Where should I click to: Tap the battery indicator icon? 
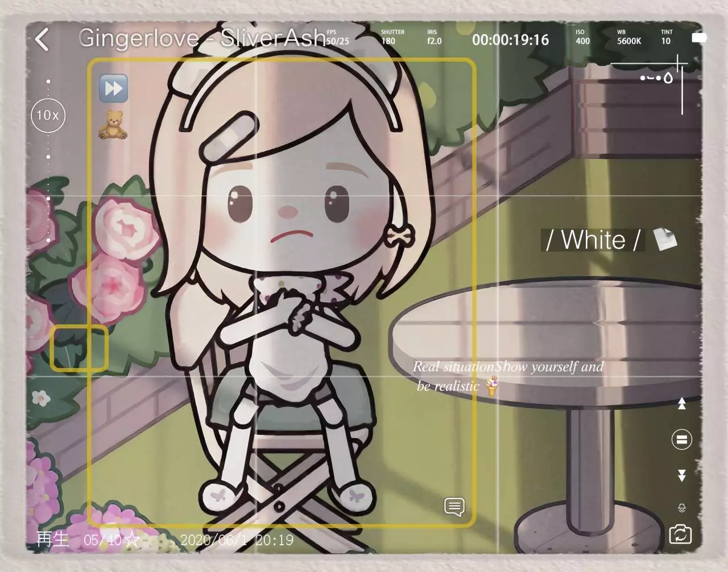(x=699, y=38)
